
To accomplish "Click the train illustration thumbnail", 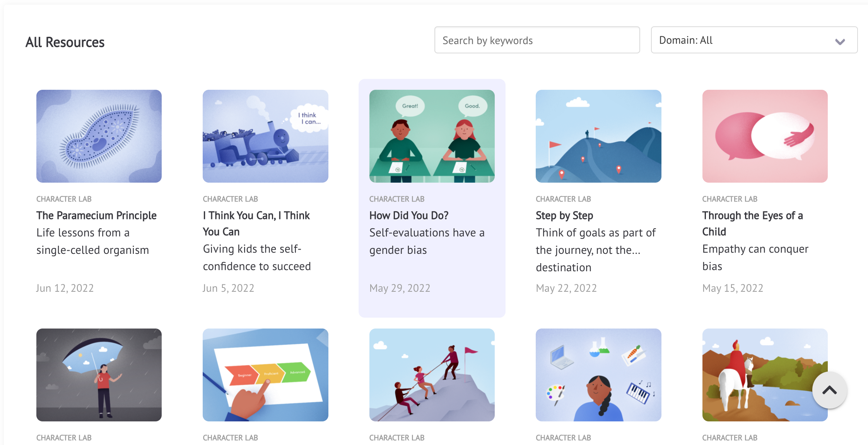I will [x=265, y=136].
